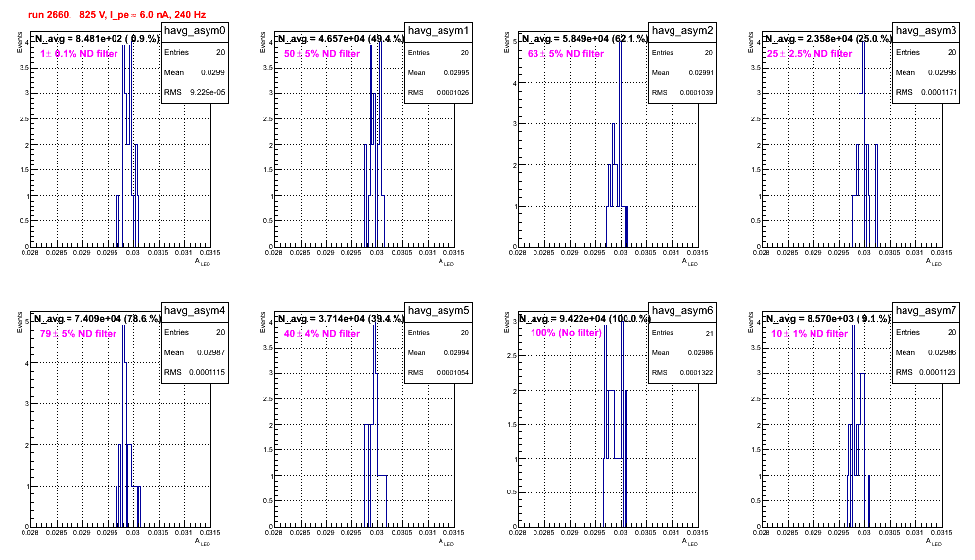Click N_avg = 4.657e+04 plot title

pos(341,38)
